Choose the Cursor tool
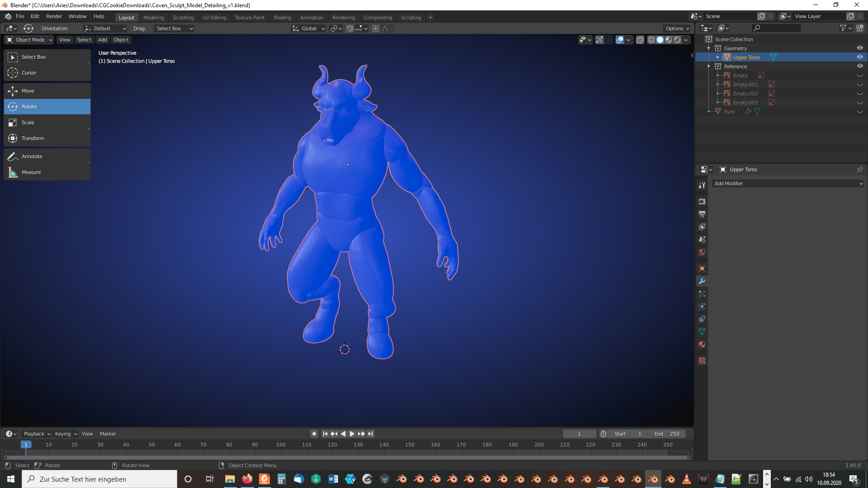 click(29, 73)
